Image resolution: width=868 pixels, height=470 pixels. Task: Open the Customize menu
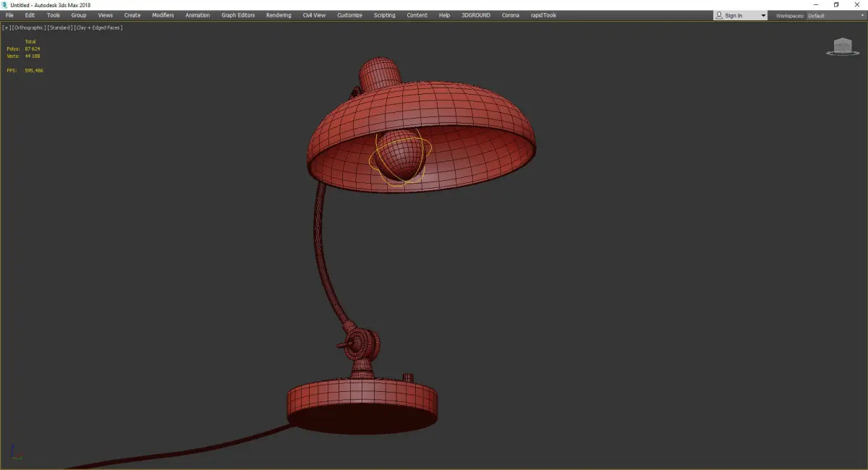pos(349,15)
